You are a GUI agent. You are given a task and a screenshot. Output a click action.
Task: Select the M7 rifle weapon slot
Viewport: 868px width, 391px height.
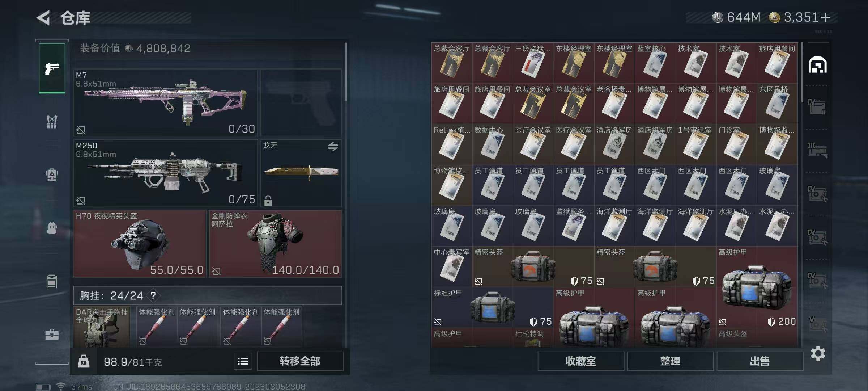(x=165, y=102)
